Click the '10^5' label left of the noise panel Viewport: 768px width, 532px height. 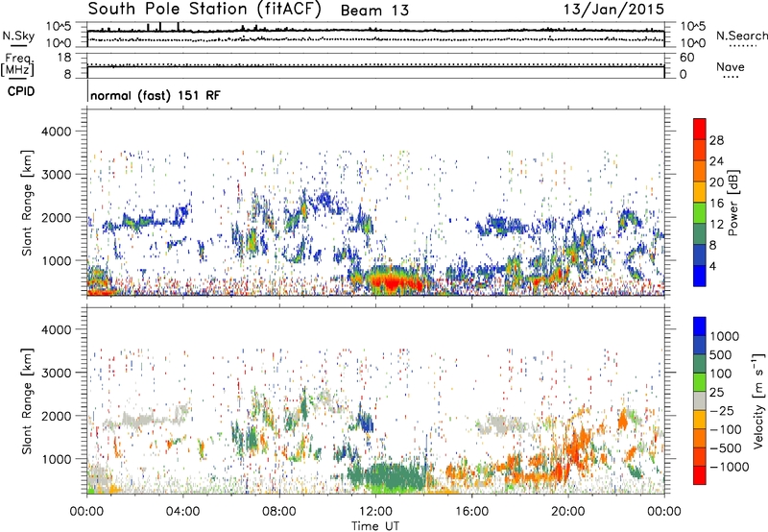click(59, 27)
